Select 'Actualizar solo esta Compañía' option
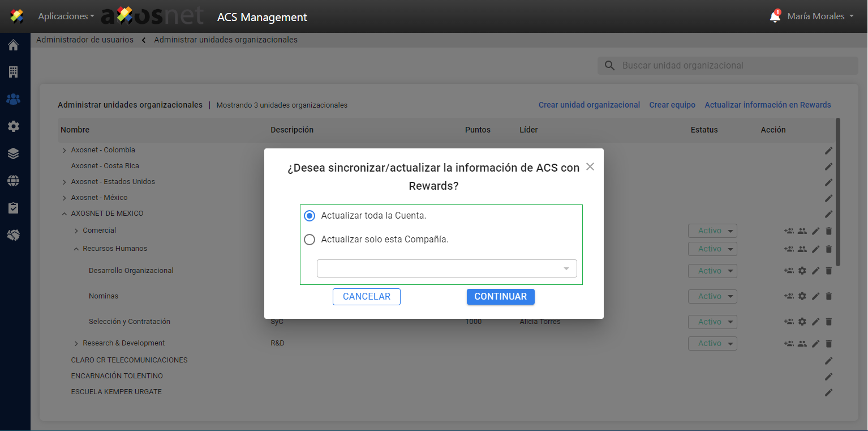The image size is (868, 431). pyautogui.click(x=310, y=240)
